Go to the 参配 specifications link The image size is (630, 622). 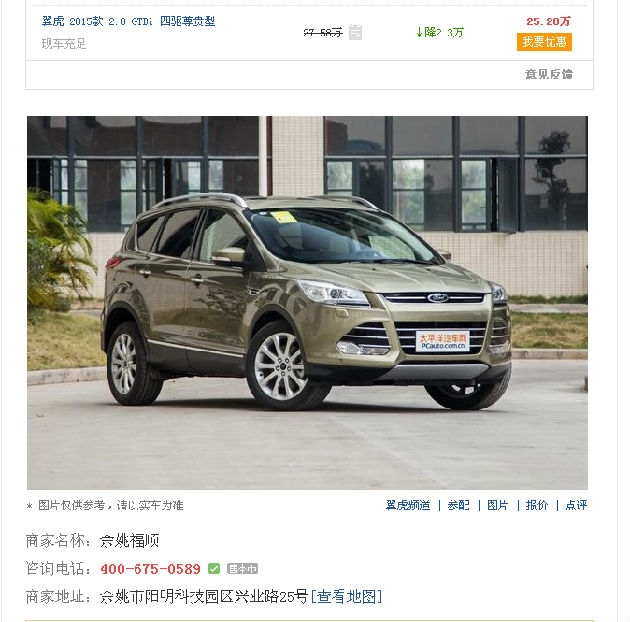coord(458,505)
